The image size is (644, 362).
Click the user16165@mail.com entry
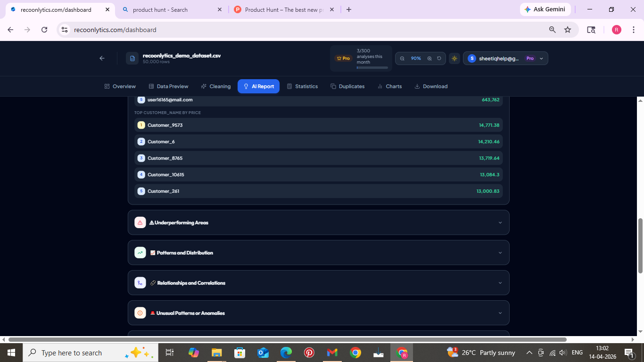click(170, 100)
